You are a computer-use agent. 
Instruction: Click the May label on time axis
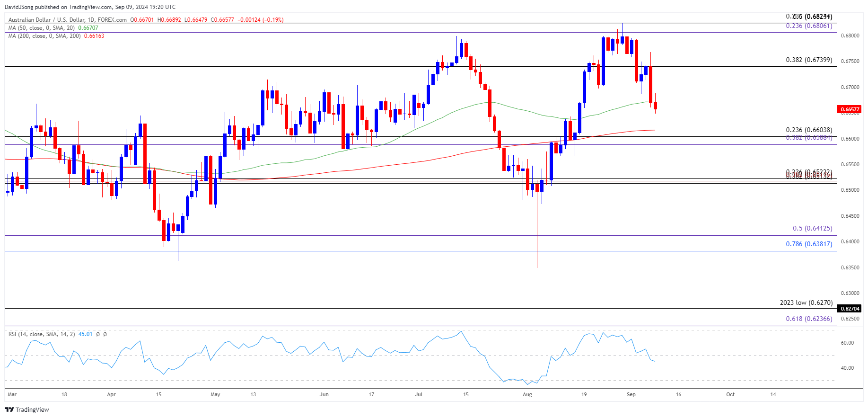(x=215, y=395)
